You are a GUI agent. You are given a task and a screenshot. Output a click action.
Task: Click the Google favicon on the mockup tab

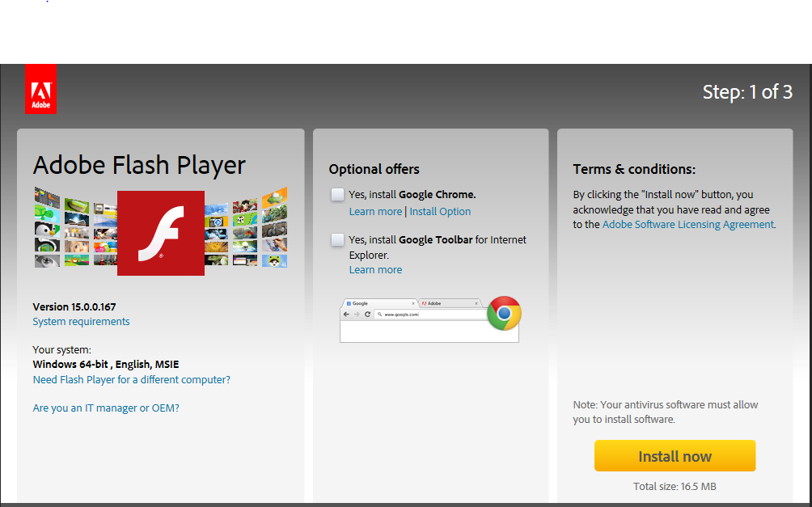pos(349,303)
